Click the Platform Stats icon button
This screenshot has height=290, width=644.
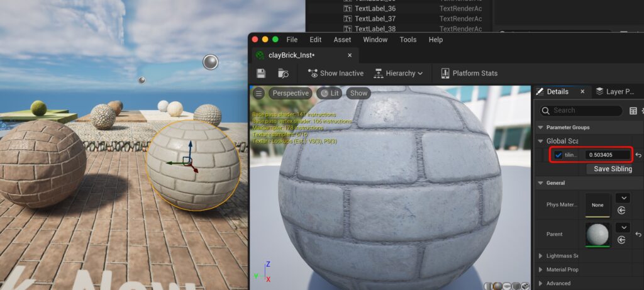[x=445, y=74]
